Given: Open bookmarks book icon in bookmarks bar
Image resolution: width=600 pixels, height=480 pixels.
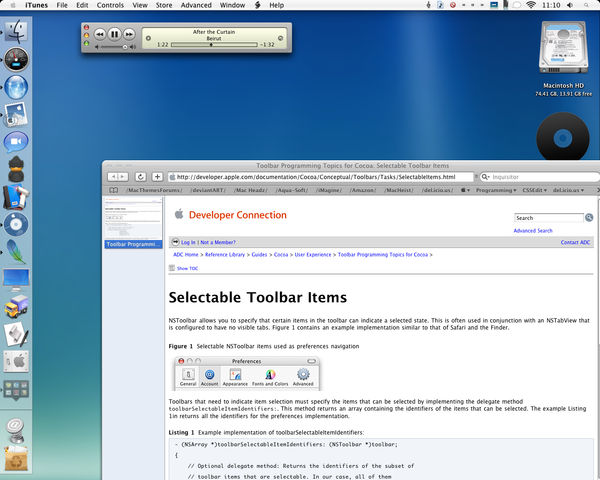Looking at the screenshot, I should click(114, 190).
